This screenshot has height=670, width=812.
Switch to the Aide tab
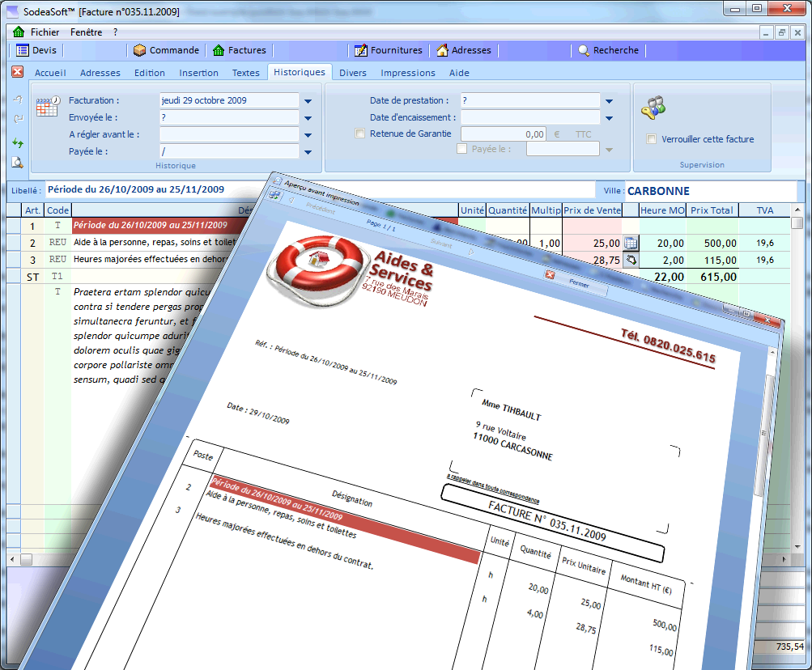tap(459, 73)
